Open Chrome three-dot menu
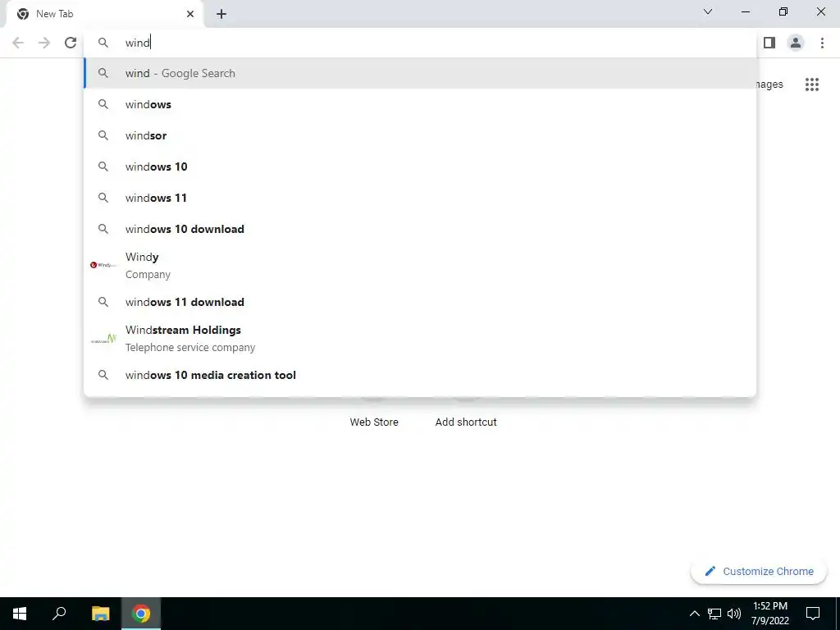The image size is (840, 630). click(x=822, y=43)
